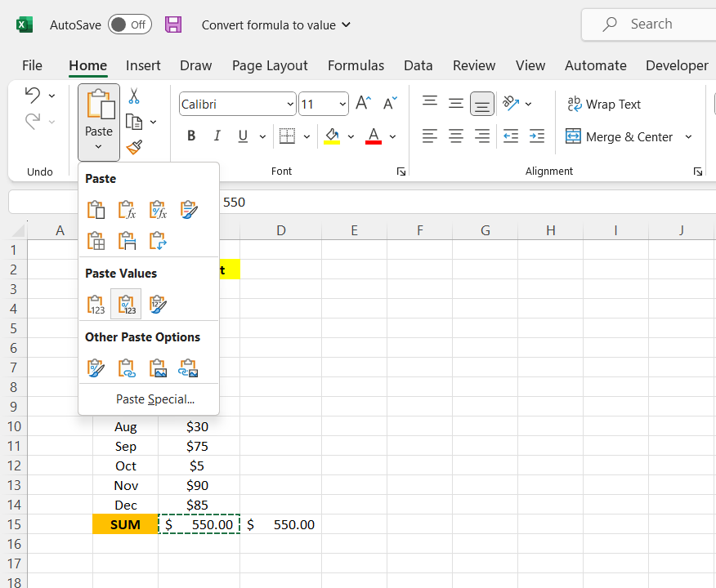This screenshot has width=716, height=588.
Task: Toggle Bold formatting
Action: (191, 136)
